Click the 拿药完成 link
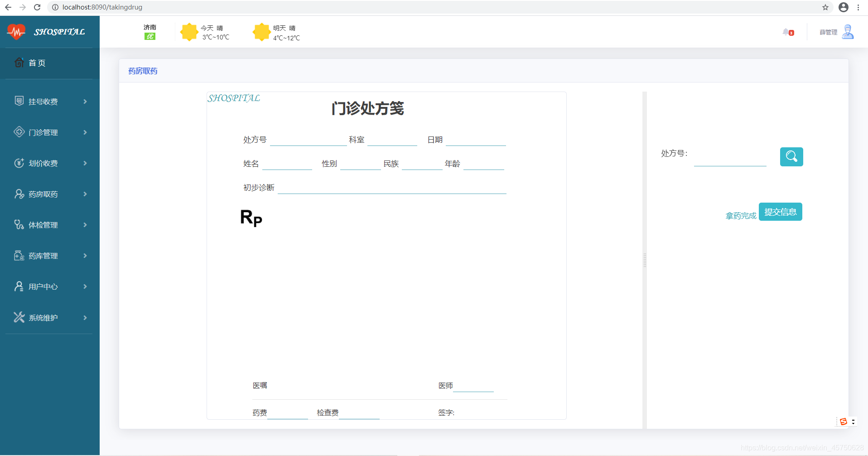Image resolution: width=868 pixels, height=456 pixels. point(741,216)
